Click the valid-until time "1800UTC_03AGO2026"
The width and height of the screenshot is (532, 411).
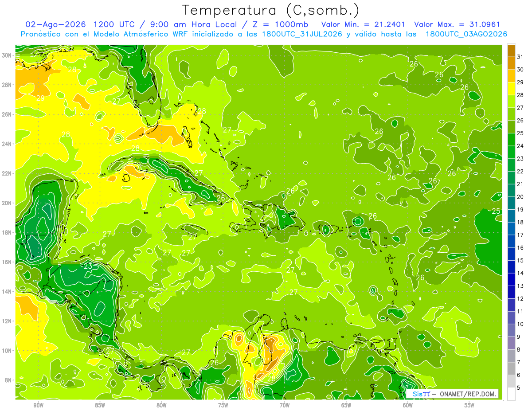pyautogui.click(x=466, y=34)
